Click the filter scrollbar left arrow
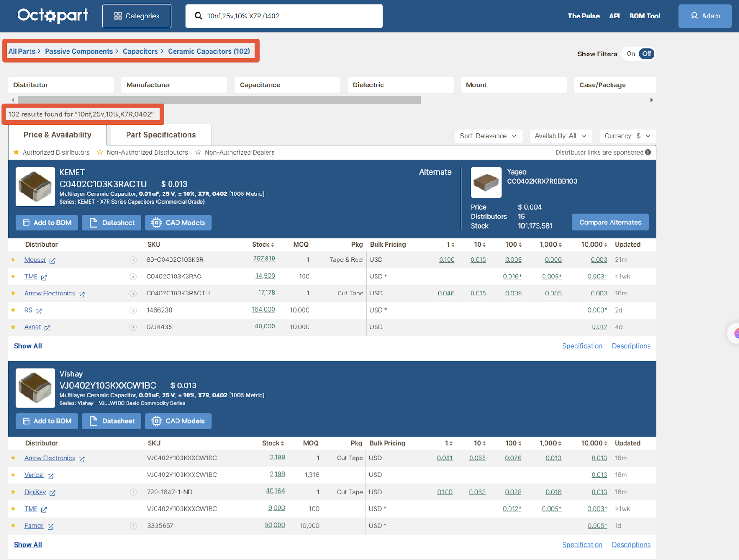This screenshot has width=739, height=560. 13,100
